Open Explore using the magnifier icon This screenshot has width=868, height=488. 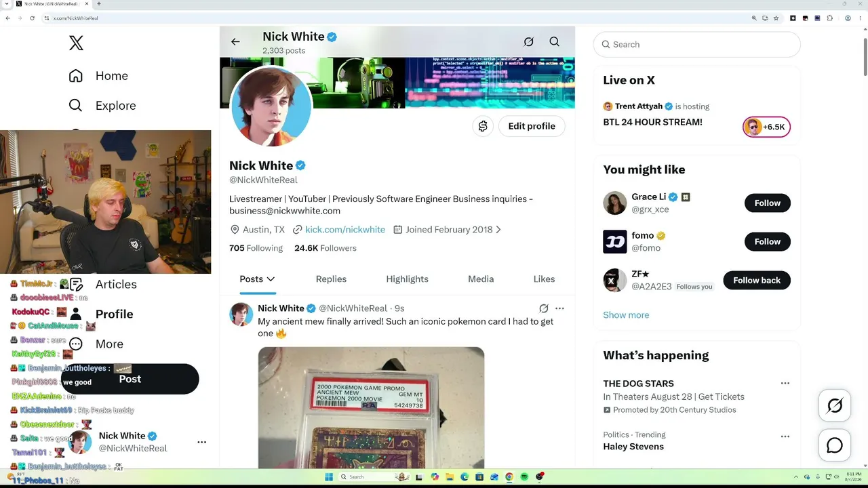[76, 106]
